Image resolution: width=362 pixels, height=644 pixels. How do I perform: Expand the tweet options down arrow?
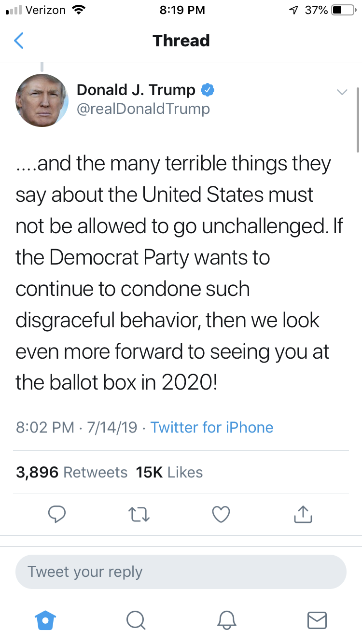click(x=342, y=92)
